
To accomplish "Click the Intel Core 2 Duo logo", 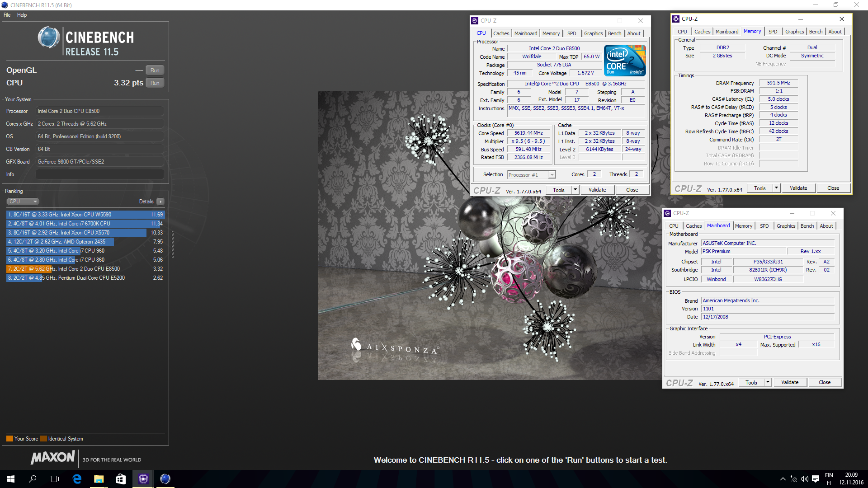I will coord(625,60).
